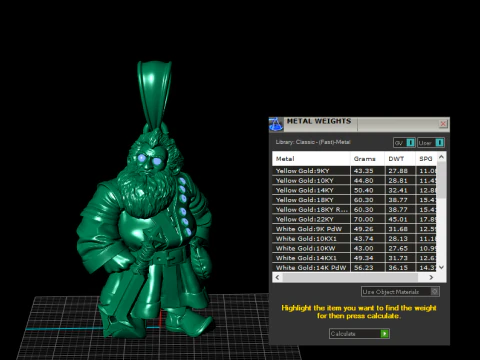
Task: Toggle the GV library button
Action: [x=404, y=143]
